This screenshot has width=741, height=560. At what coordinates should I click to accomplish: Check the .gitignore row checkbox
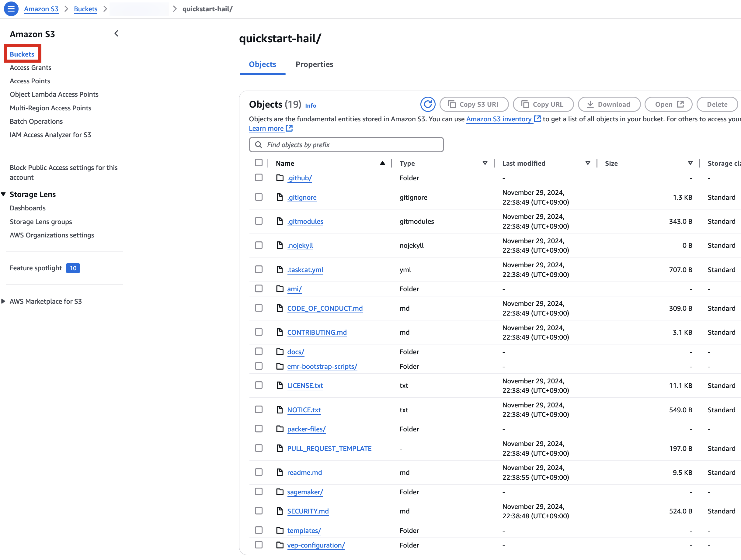click(259, 197)
